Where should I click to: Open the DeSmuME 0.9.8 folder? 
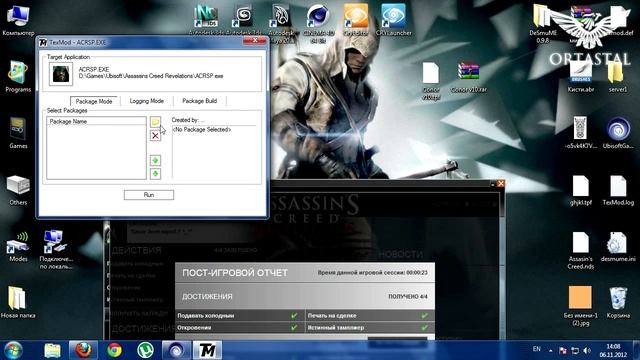click(543, 24)
